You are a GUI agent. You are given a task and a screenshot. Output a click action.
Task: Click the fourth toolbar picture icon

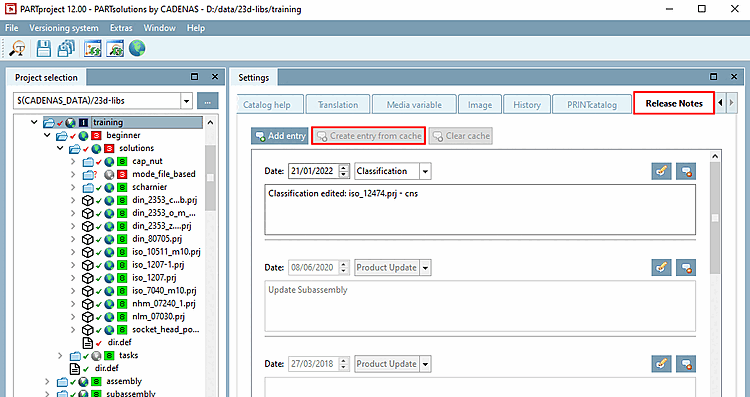[93, 48]
